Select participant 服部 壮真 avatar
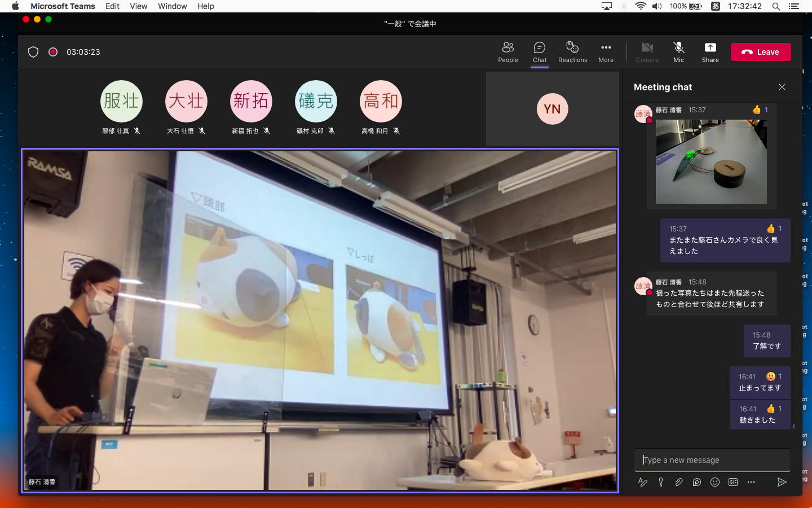 click(121, 101)
